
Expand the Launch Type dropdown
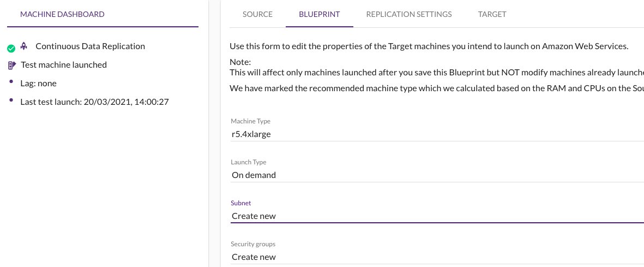[x=436, y=175]
